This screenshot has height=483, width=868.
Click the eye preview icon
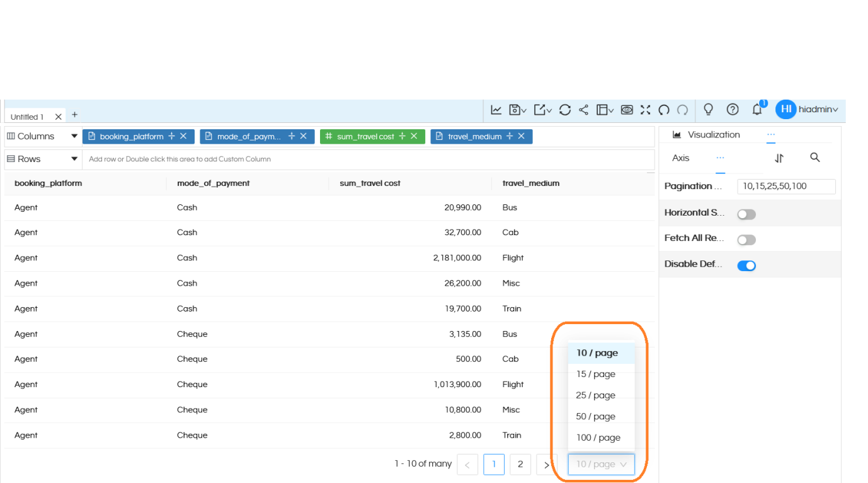[627, 110]
